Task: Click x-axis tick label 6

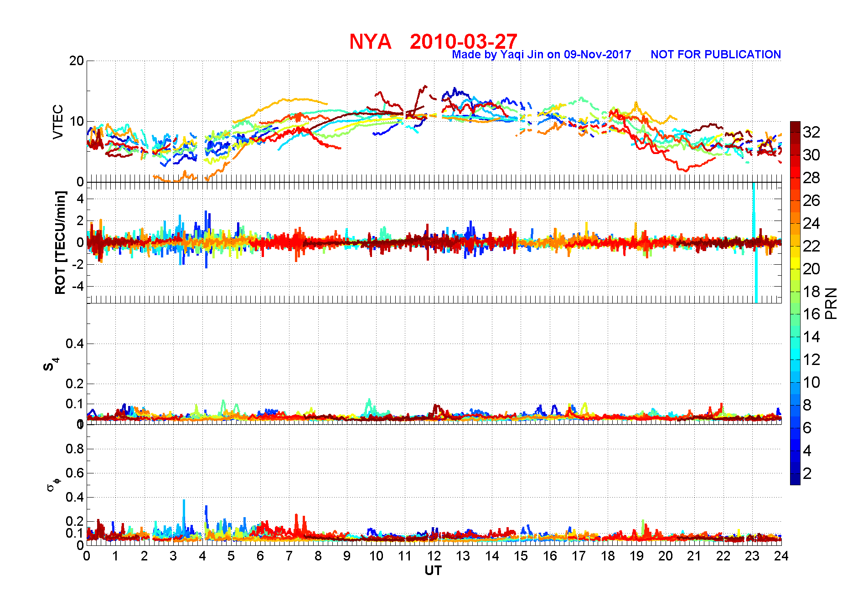Action: (x=260, y=556)
